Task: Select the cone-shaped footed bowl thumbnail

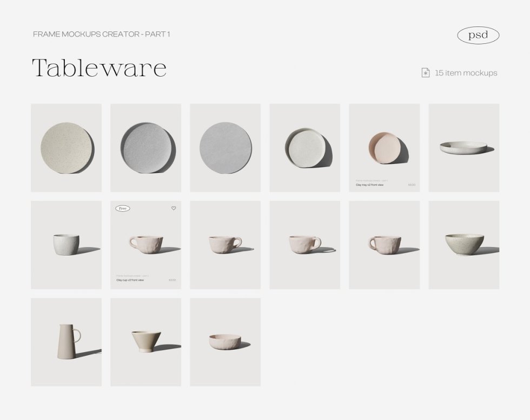Action: coord(145,342)
